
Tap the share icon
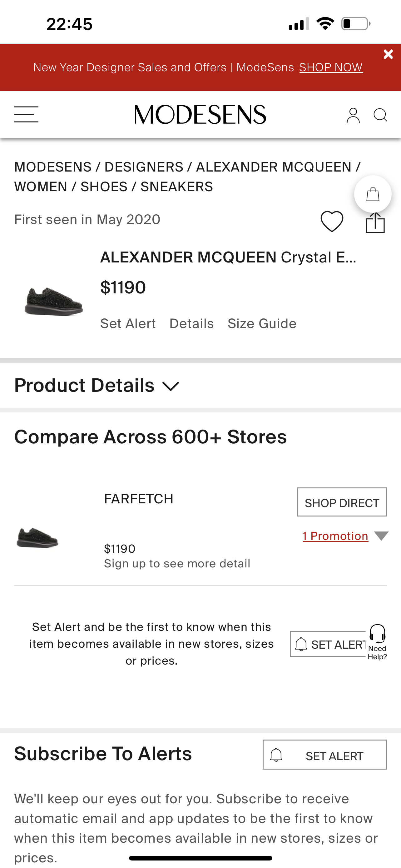375,223
